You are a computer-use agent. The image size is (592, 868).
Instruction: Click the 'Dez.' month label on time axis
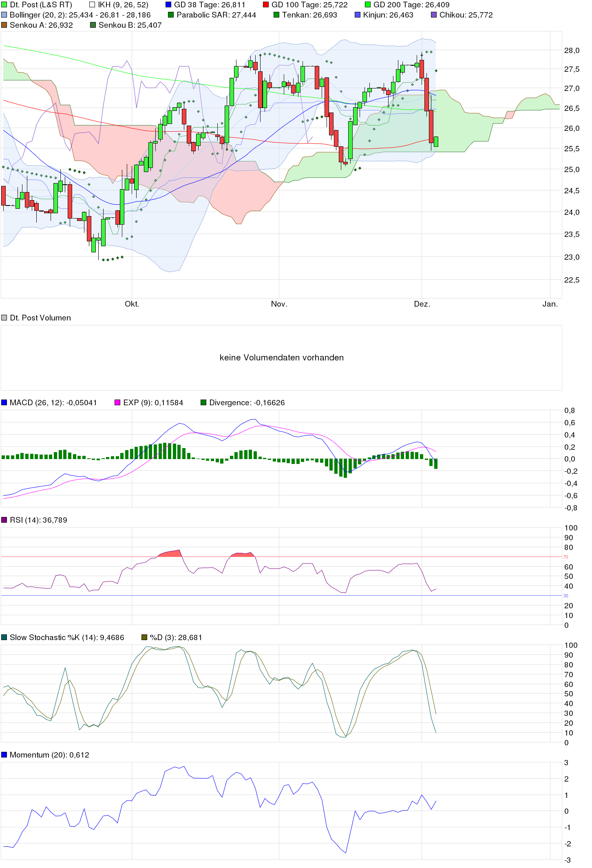pyautogui.click(x=422, y=304)
